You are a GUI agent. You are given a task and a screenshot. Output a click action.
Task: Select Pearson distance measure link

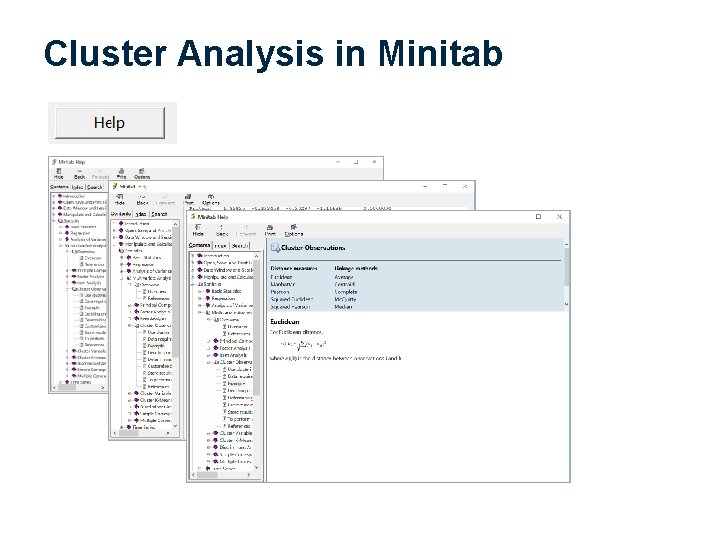click(280, 292)
